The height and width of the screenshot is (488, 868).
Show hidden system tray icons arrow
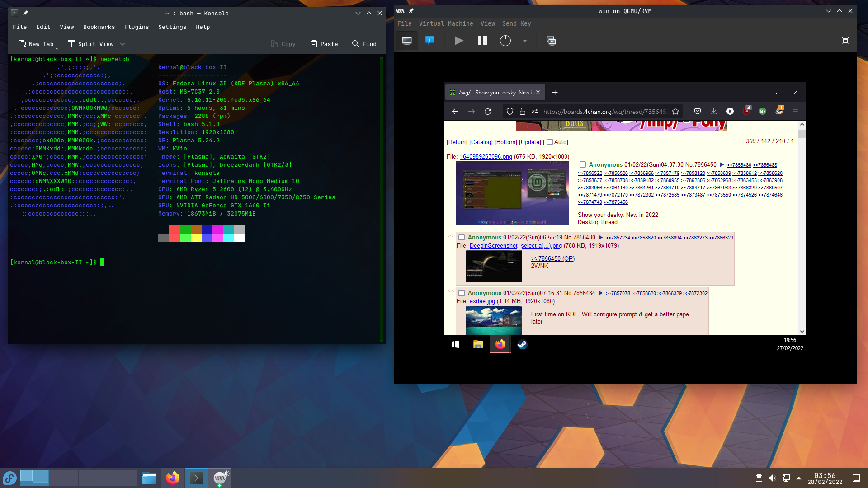click(x=799, y=478)
